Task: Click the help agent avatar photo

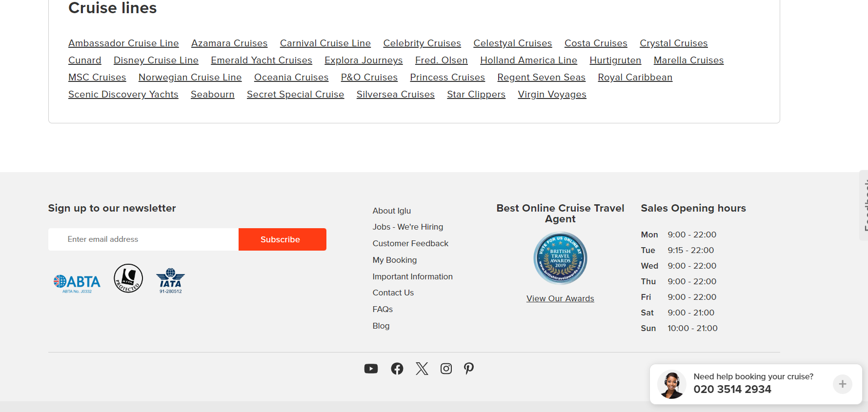Action: [672, 385]
